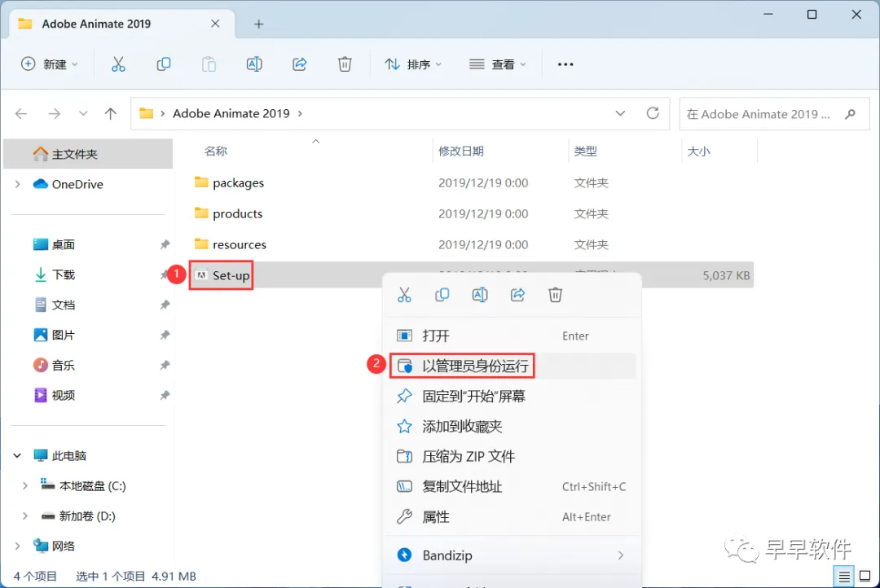Open the 查看 (View) dropdown
The image size is (880, 588).
[x=499, y=64]
